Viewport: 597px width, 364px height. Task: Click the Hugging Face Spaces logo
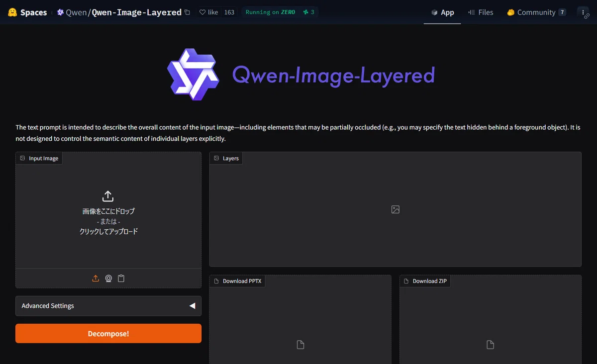pos(27,12)
